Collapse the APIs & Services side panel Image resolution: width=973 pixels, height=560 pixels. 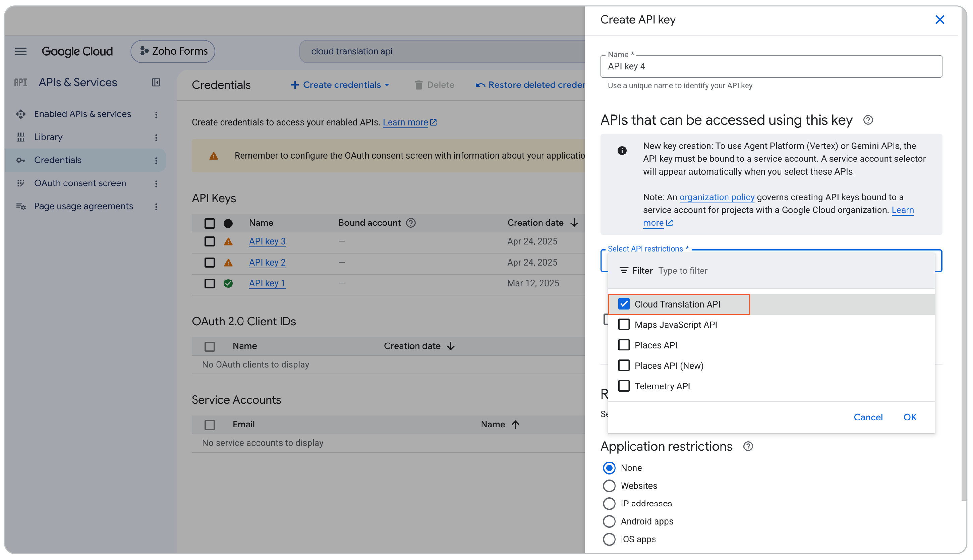tap(156, 82)
